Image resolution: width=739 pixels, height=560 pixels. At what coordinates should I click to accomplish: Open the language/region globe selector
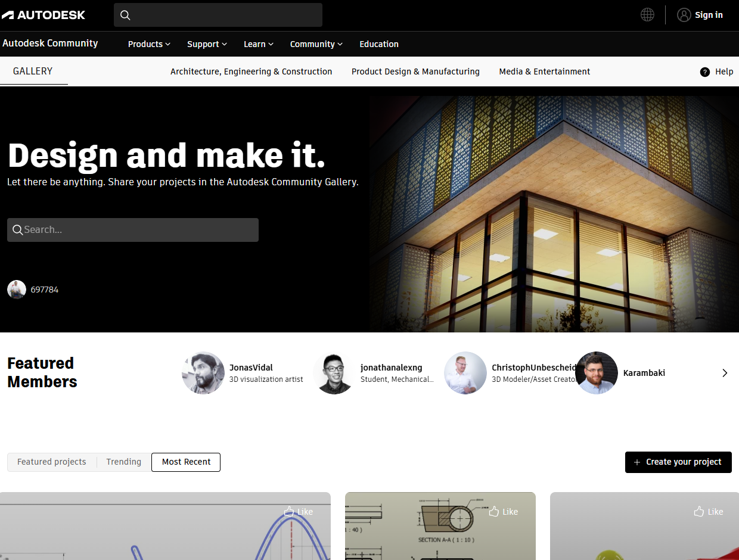tap(647, 14)
